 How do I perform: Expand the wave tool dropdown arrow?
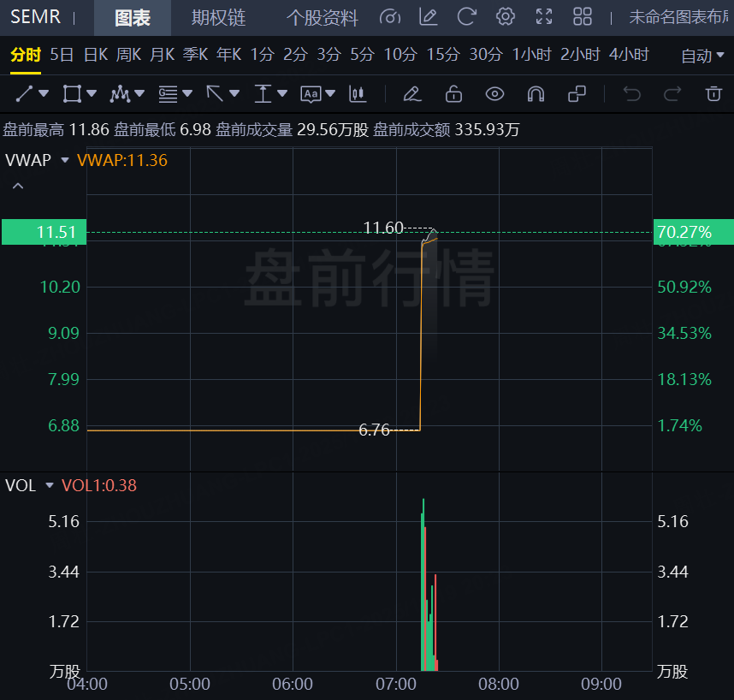139,93
